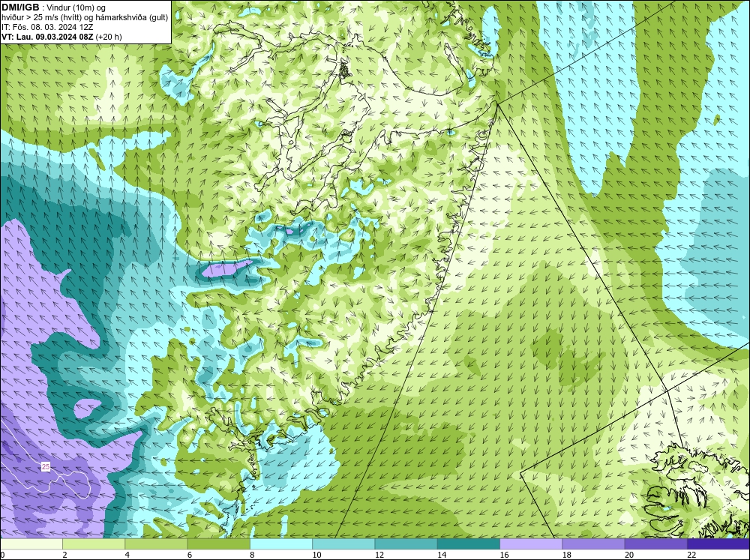Pick the 12–14 m/s teal legend color

[406, 544]
